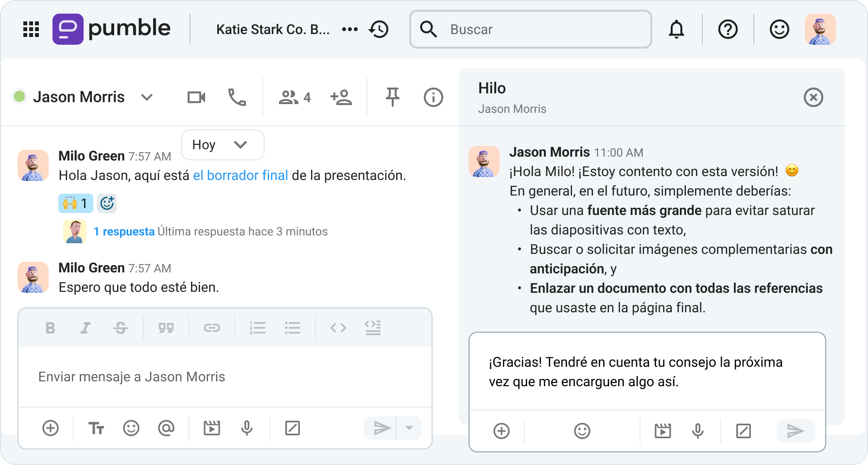
Task: Open the pinned messages icon
Action: tap(393, 97)
